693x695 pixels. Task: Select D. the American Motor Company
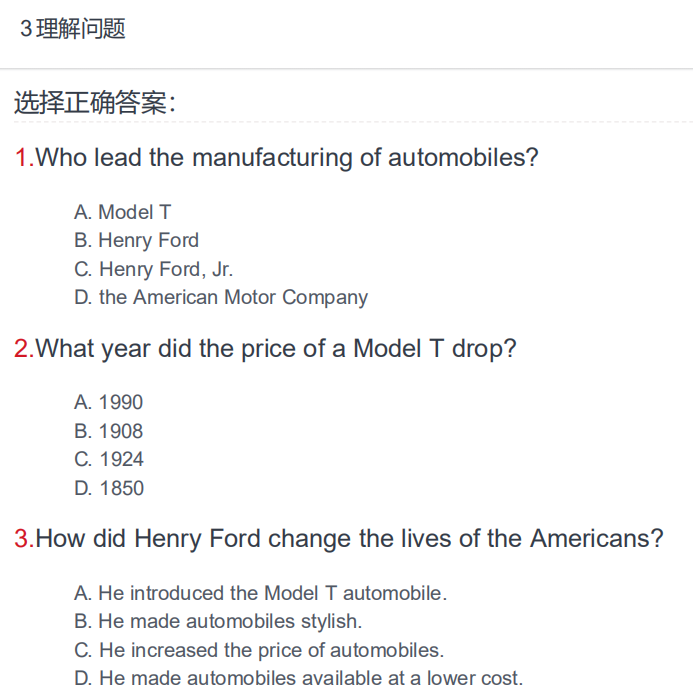point(221,297)
